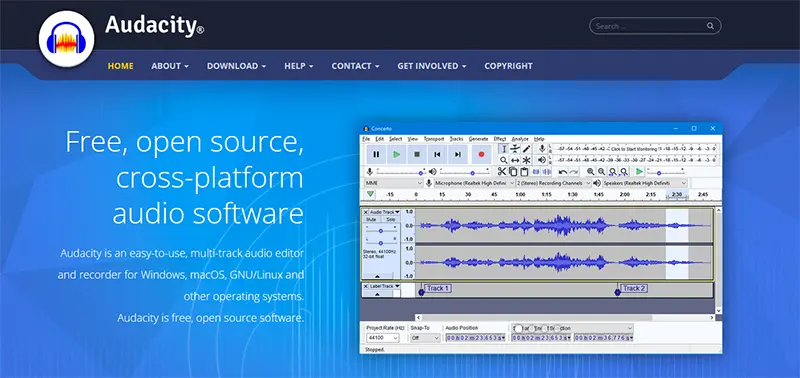The height and width of the screenshot is (378, 800).
Task: Click the playback volume slider knob
Action: pyautogui.click(x=472, y=173)
